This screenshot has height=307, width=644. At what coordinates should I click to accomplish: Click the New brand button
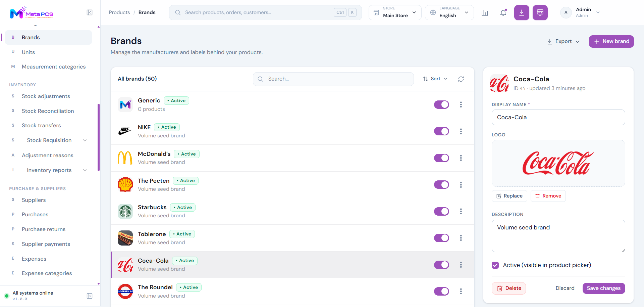611,41
